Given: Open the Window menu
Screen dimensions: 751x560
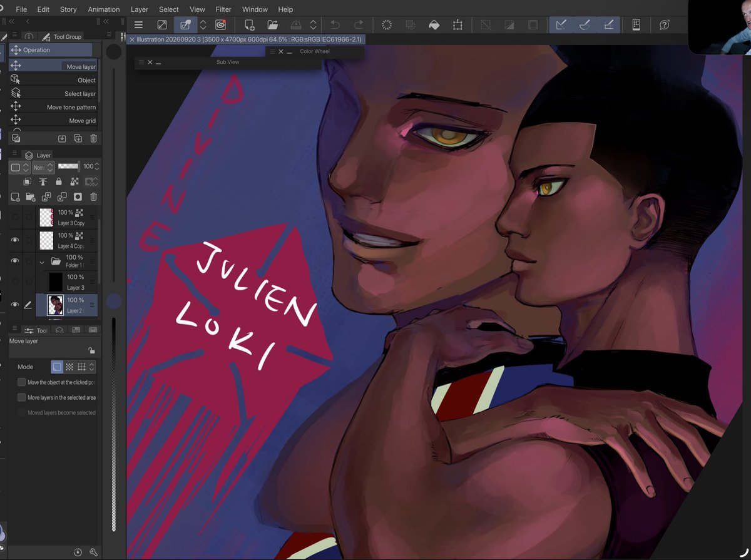Looking at the screenshot, I should (255, 9).
